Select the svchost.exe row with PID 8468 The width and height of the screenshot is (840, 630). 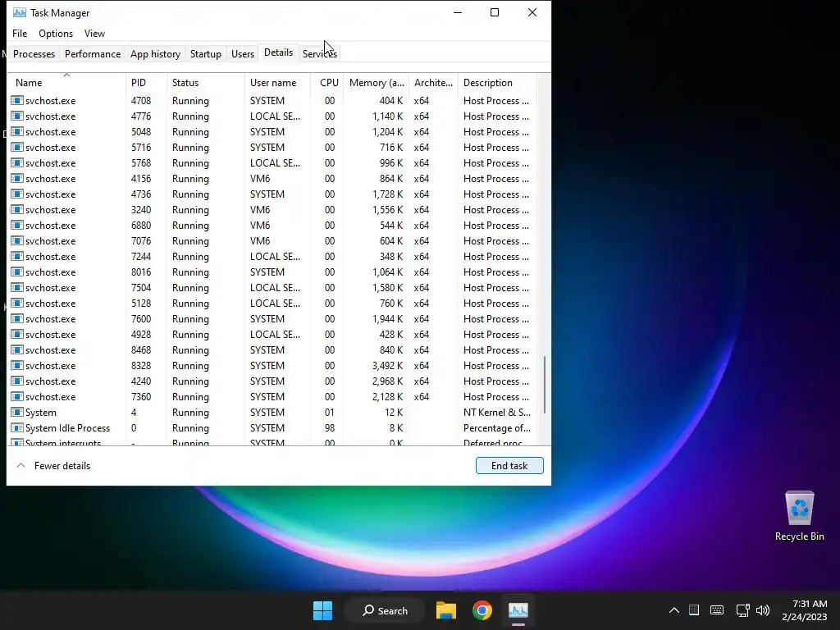(272, 349)
